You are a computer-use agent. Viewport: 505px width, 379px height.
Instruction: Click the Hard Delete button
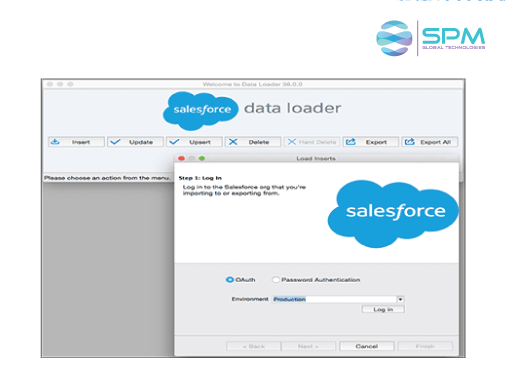[x=312, y=142]
